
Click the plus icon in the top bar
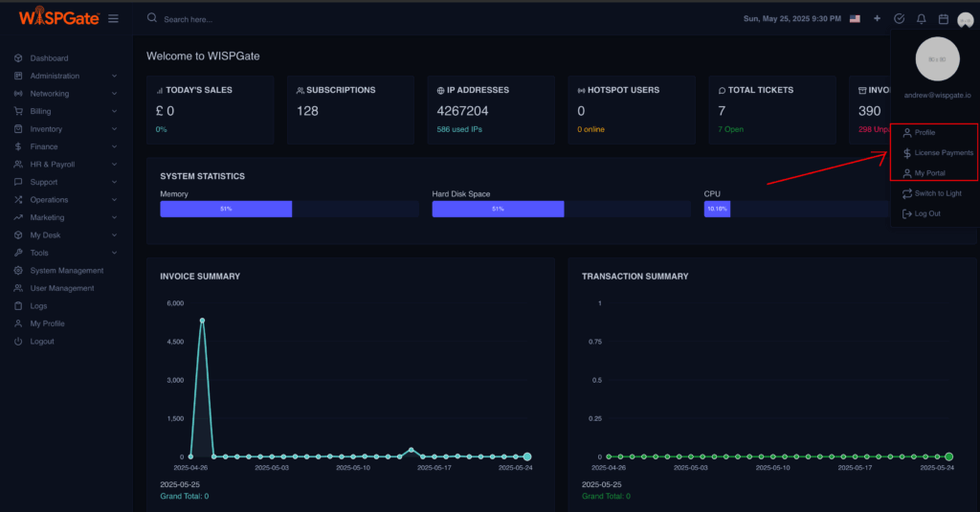coord(877,18)
